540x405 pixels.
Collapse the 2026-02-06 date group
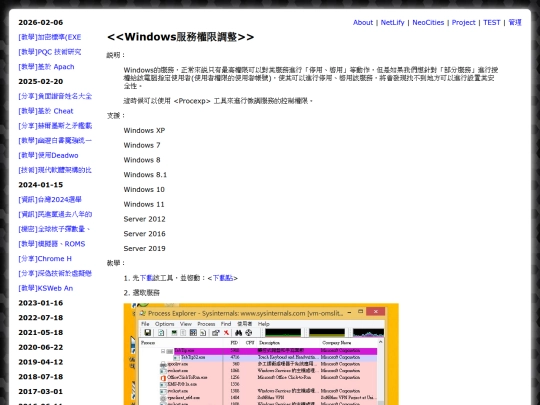(x=41, y=22)
